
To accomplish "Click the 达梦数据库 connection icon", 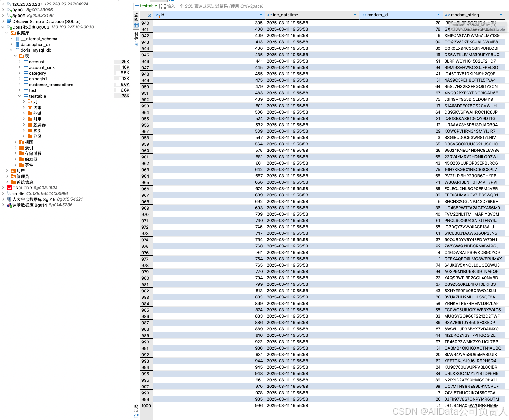I will pyautogui.click(x=9, y=205).
